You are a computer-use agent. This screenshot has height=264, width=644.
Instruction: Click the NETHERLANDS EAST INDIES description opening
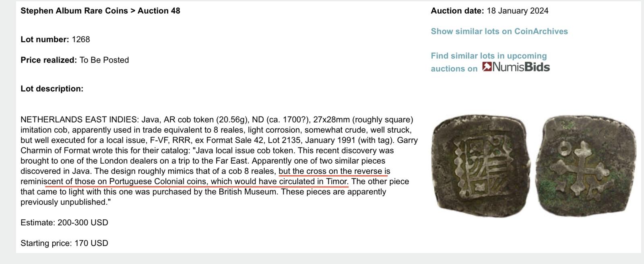(80, 120)
